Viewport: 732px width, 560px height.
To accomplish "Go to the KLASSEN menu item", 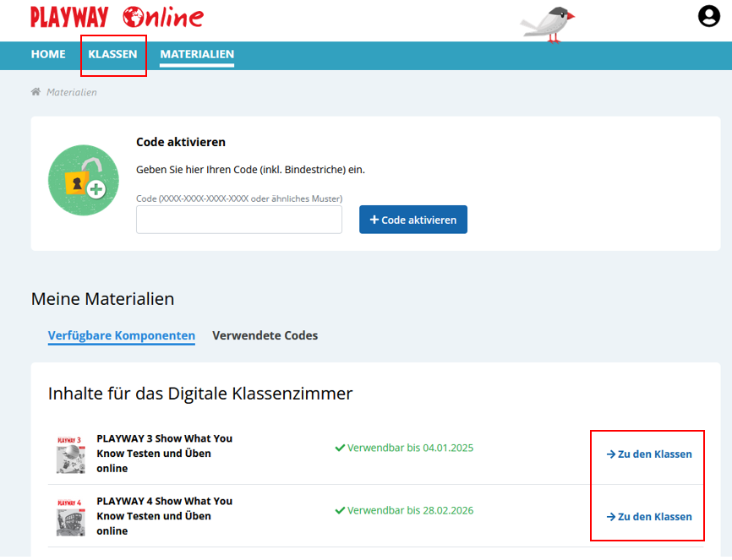I will click(x=113, y=54).
